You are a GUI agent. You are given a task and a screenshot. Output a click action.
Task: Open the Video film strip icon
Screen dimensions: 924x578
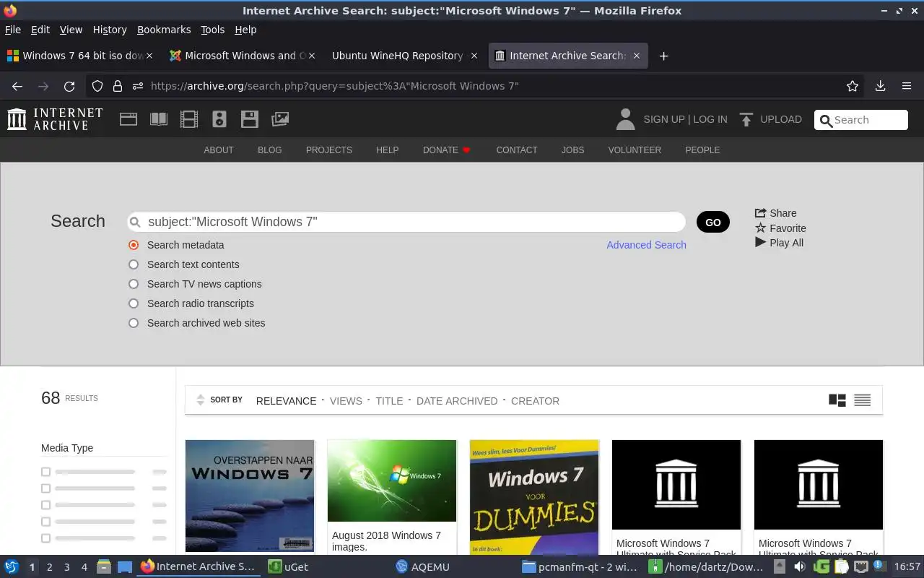tap(189, 119)
